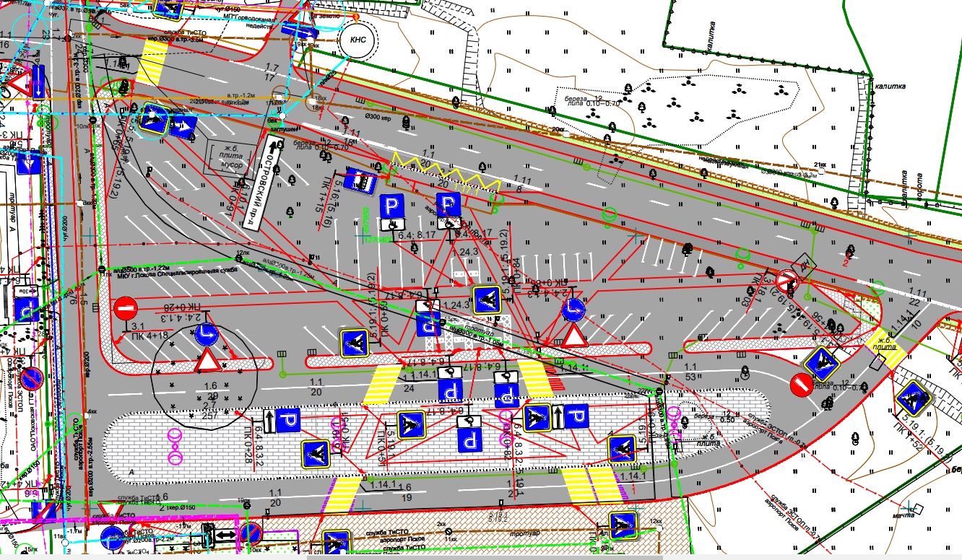Screen dimensions: 962x560
Task: Click the ж.б. плита мусор box
Action: coord(231,156)
